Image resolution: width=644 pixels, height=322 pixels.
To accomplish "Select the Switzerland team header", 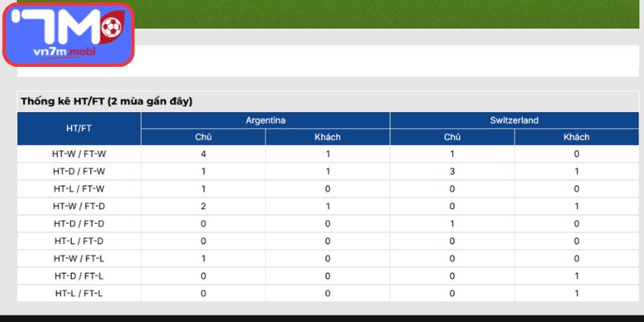I will (514, 120).
